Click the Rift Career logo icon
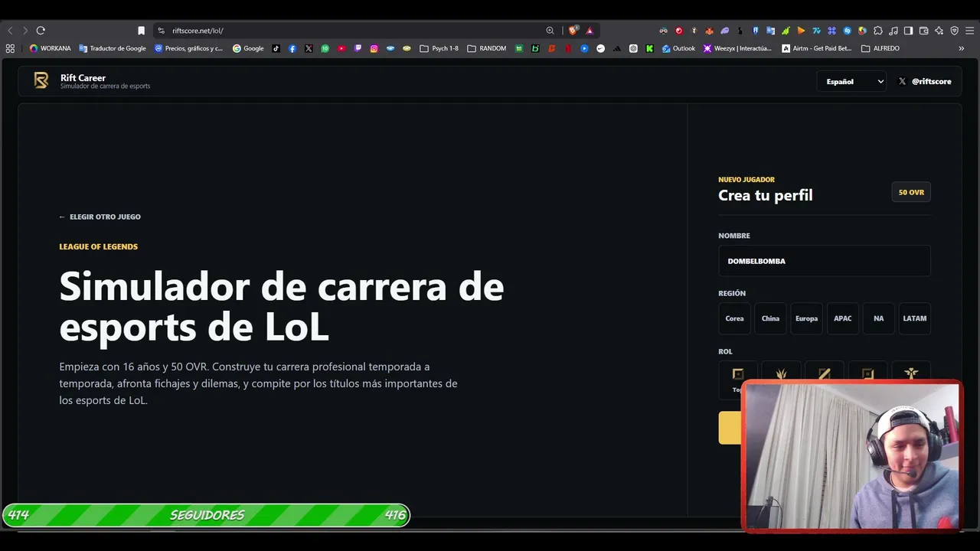 41,80
